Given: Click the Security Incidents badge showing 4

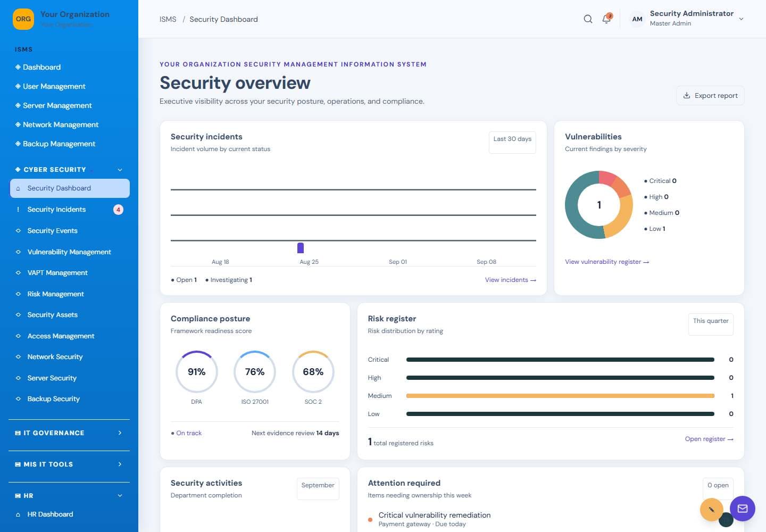Looking at the screenshot, I should click(x=118, y=210).
